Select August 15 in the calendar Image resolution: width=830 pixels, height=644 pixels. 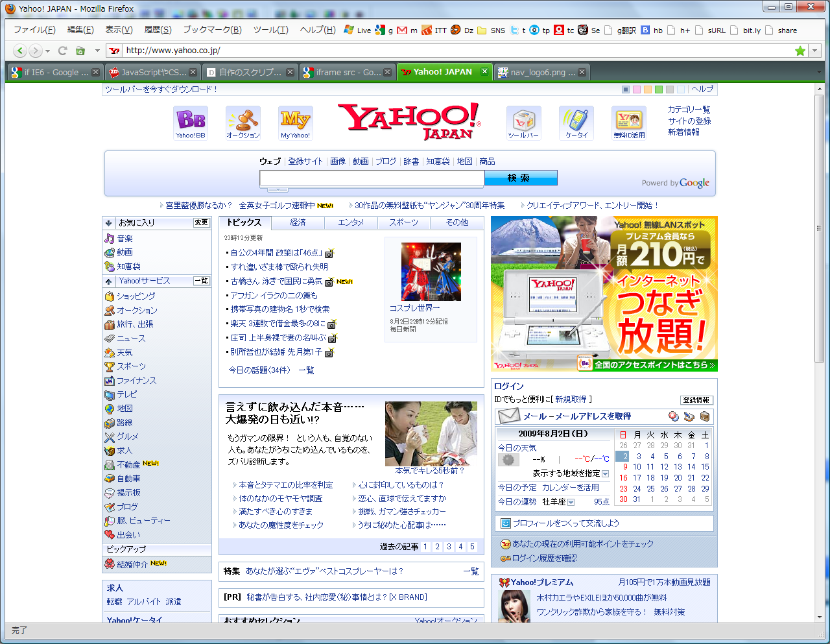705,467
